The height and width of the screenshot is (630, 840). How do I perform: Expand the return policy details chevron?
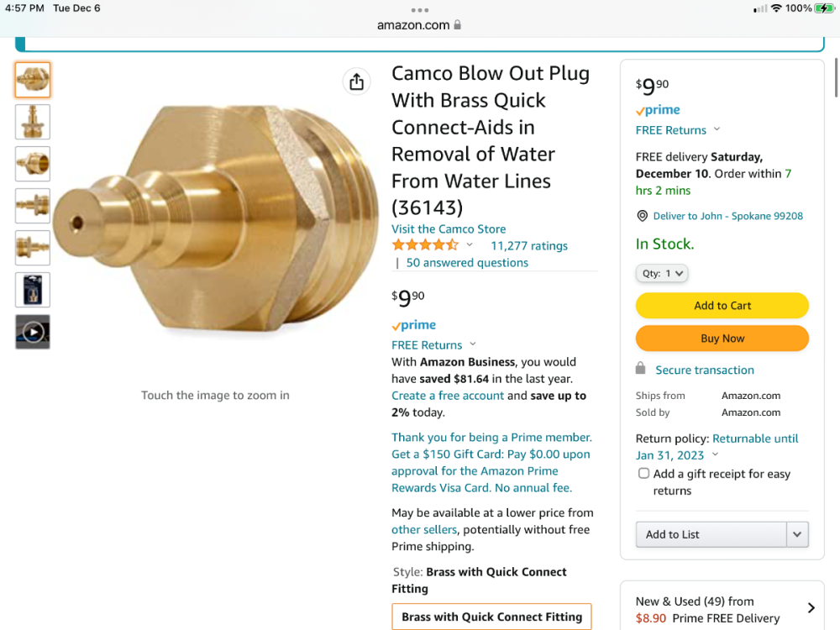[715, 454]
